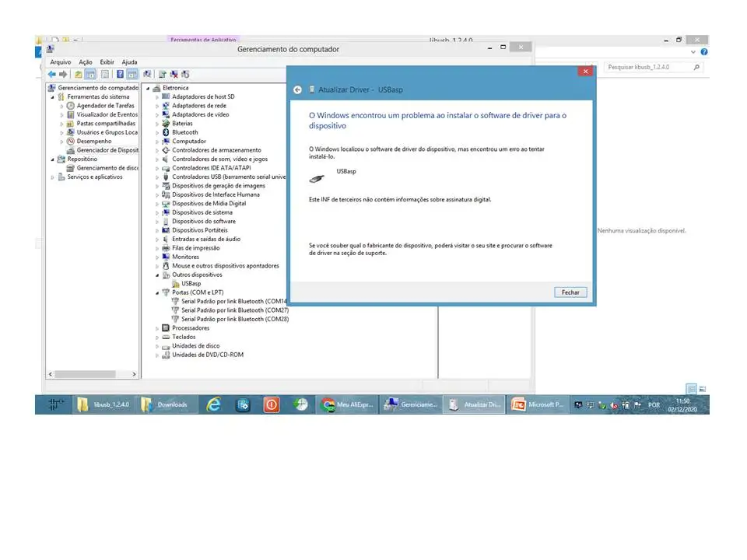Collapse the Portas (COM e LPT) category
Image resolution: width=747 pixels, height=560 pixels.
[157, 293]
